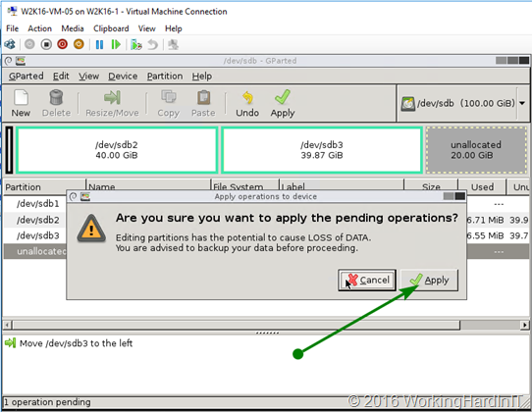Select the unallocated 20.00 GiB block
The image size is (532, 412).
476,150
